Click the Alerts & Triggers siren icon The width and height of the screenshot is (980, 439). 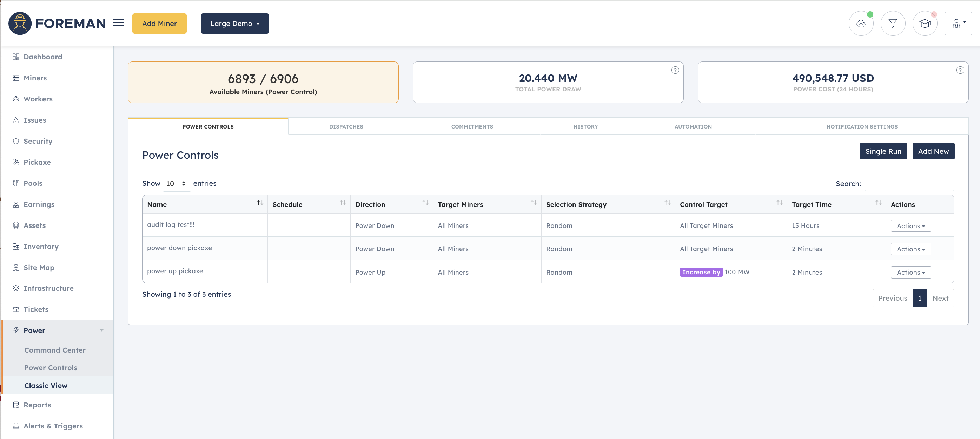(16, 426)
